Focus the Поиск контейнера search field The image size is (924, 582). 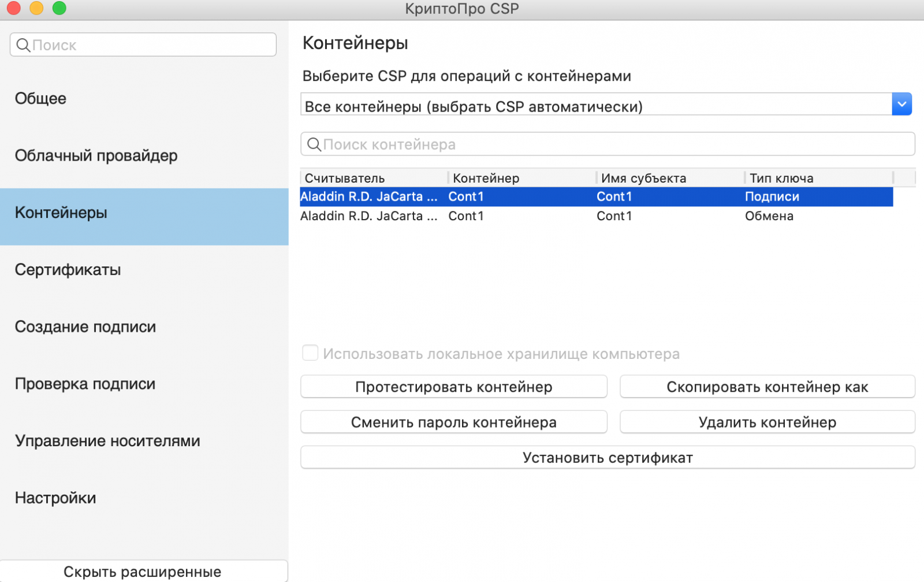612,144
